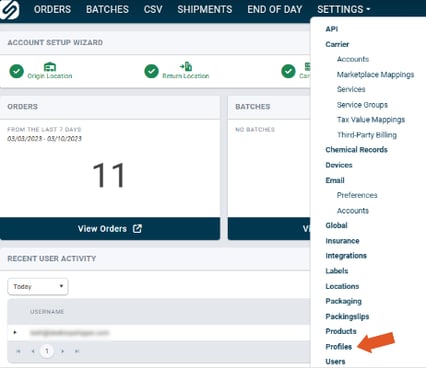Go to next page of user activity

[x=62, y=351]
